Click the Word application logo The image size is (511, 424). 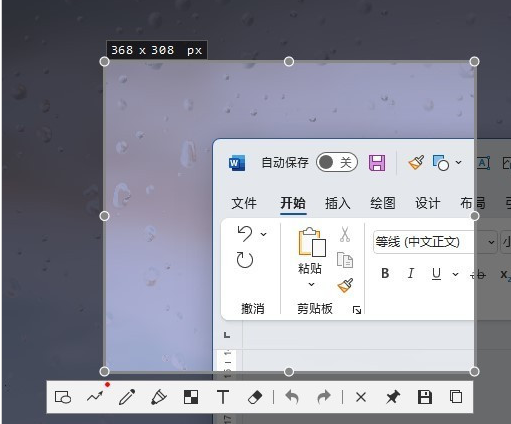(x=237, y=163)
